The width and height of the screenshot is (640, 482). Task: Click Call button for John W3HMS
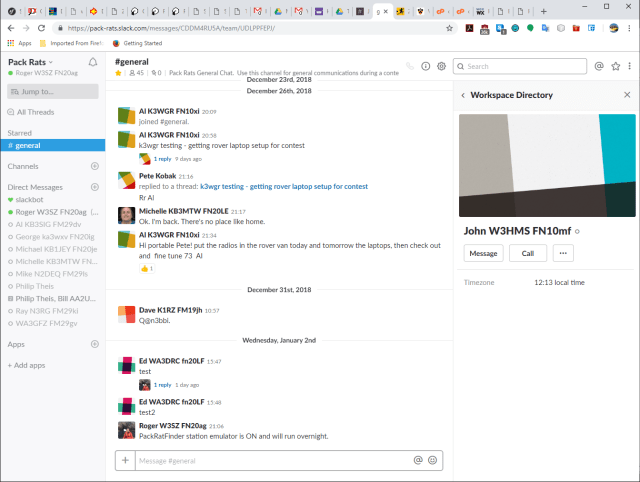(x=528, y=253)
